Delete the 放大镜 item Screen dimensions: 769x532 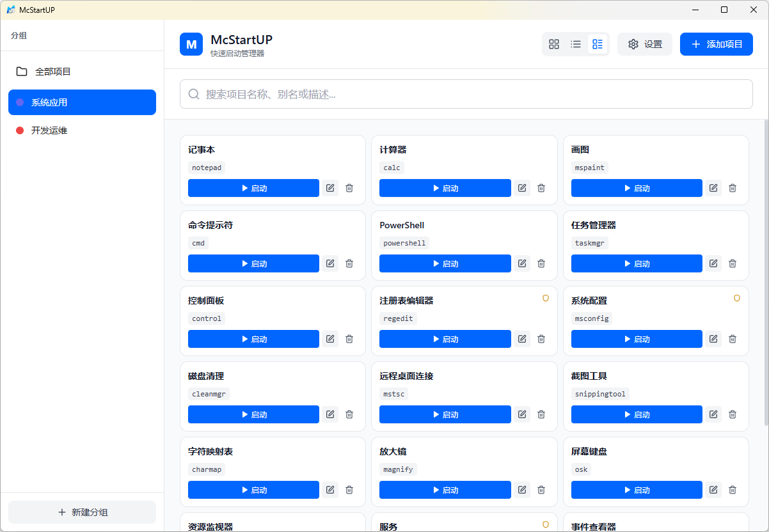(x=541, y=490)
